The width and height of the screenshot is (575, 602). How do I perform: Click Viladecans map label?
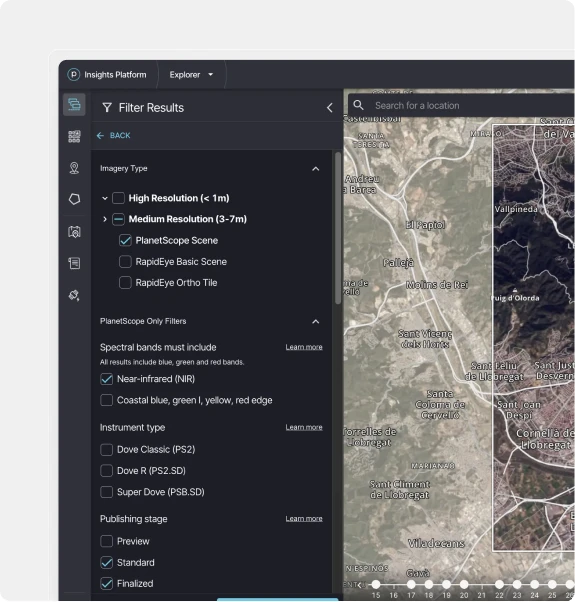click(436, 544)
